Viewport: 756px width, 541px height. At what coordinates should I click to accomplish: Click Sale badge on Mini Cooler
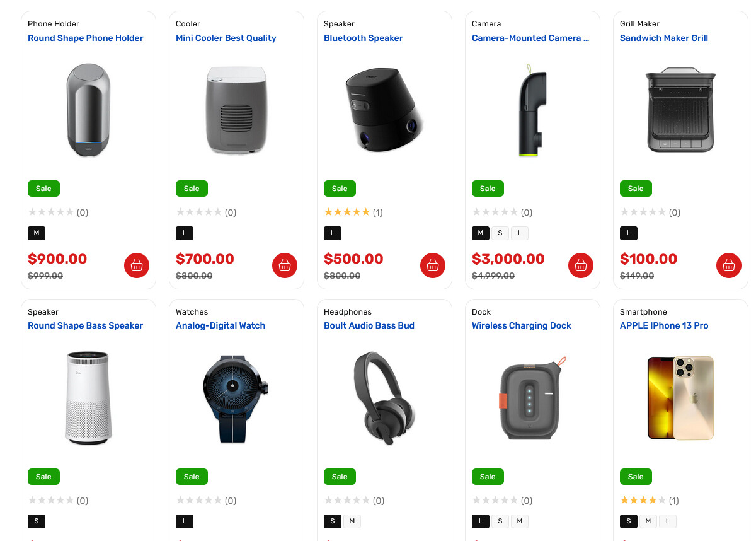pos(192,189)
